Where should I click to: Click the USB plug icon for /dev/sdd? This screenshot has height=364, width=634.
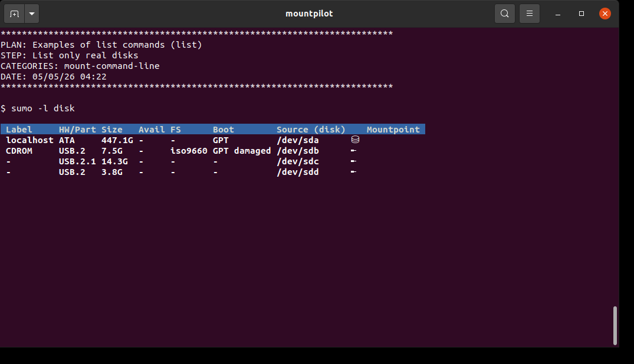[353, 172]
